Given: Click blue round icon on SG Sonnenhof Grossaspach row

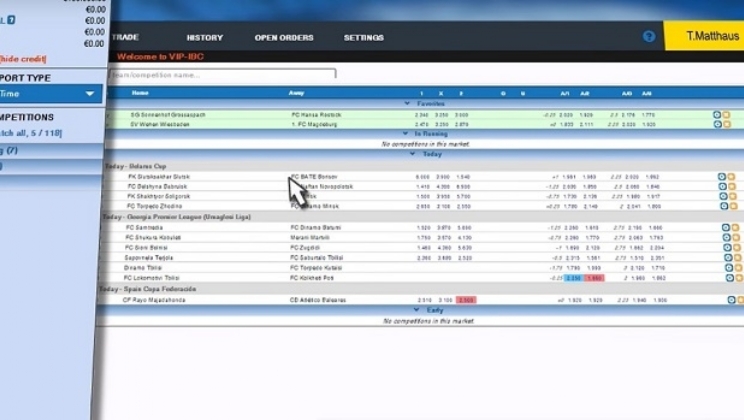Looking at the screenshot, I should (717, 115).
